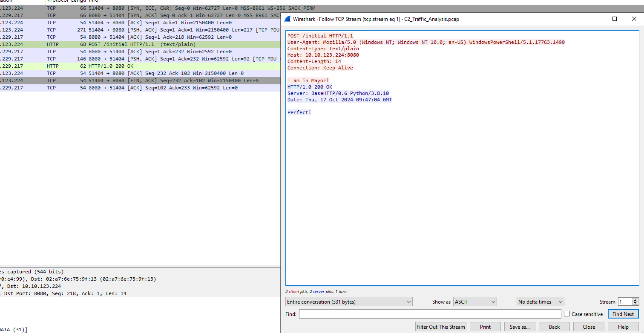The height and width of the screenshot is (333, 644).
Task: Click the Find text input field
Action: [x=430, y=314]
